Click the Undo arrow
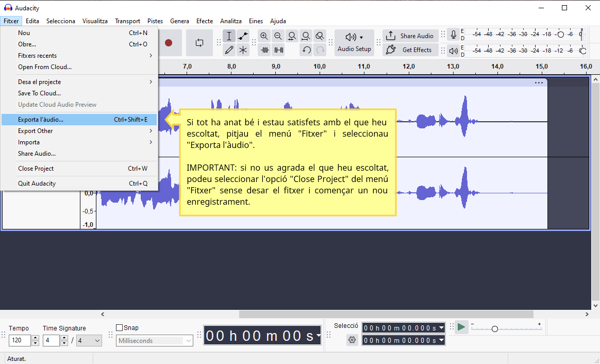 (x=306, y=50)
